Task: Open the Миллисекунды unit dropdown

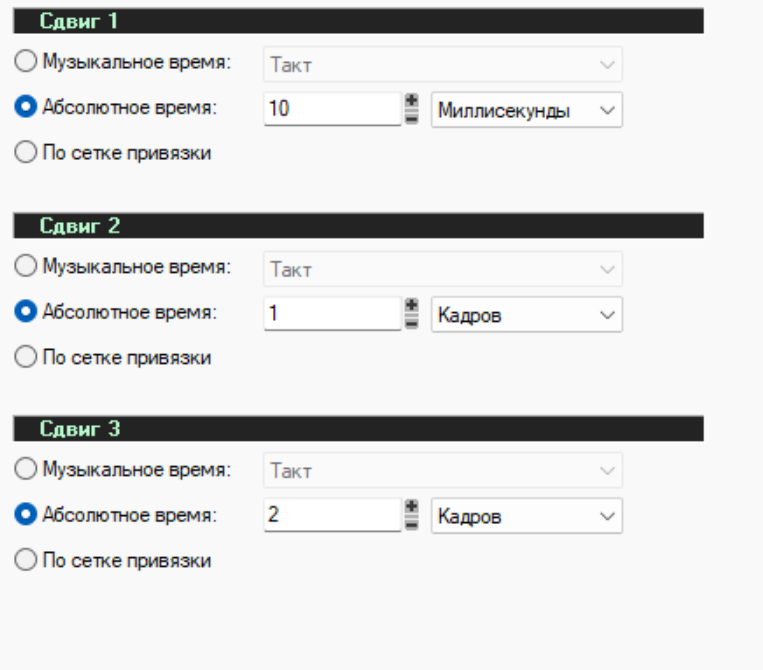Action: click(527, 110)
